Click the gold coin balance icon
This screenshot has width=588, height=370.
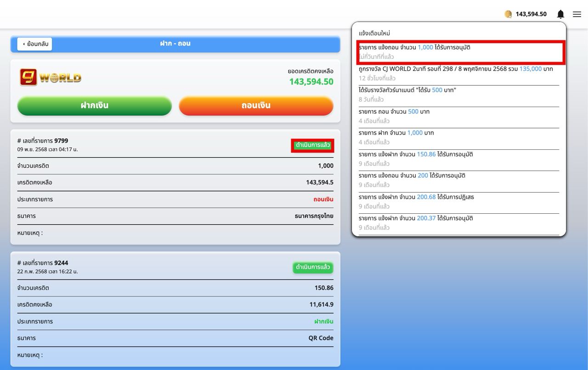pos(508,14)
